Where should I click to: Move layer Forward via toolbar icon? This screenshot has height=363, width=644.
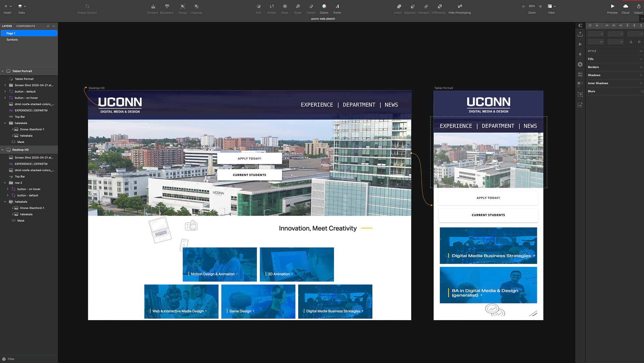click(153, 6)
